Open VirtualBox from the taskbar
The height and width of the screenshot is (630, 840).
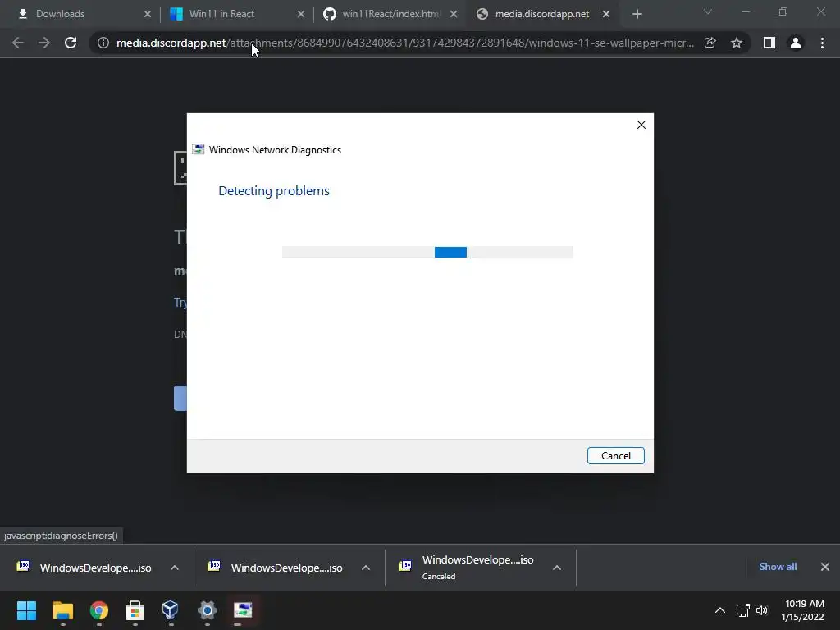click(171, 609)
